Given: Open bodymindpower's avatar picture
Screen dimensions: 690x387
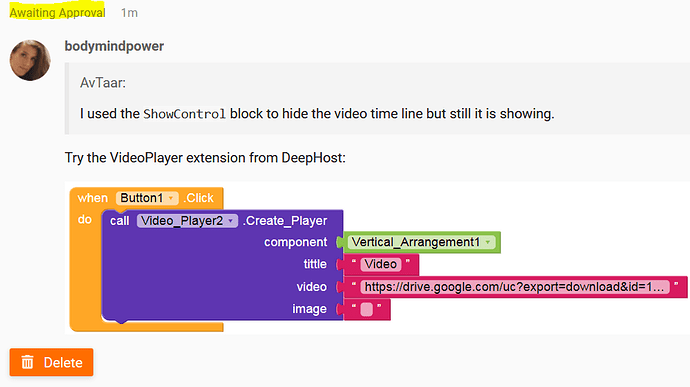Looking at the screenshot, I should 30,60.
